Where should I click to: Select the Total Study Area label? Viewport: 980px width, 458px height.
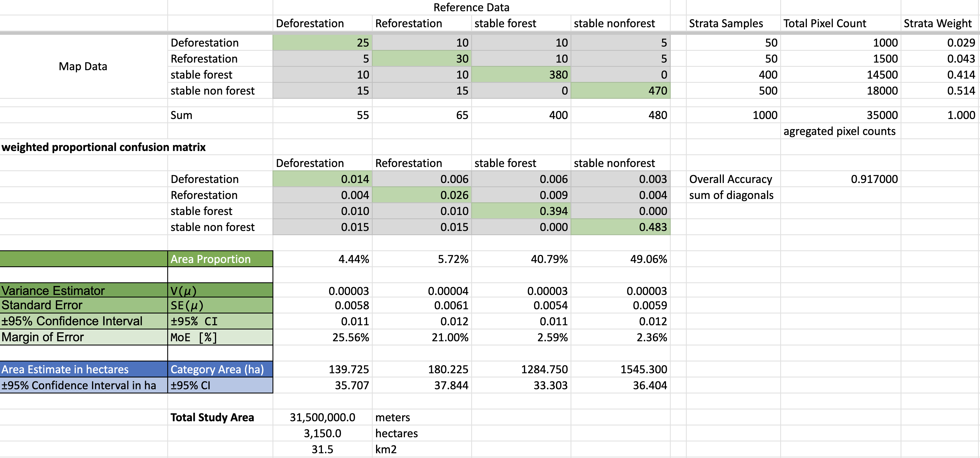pos(212,417)
